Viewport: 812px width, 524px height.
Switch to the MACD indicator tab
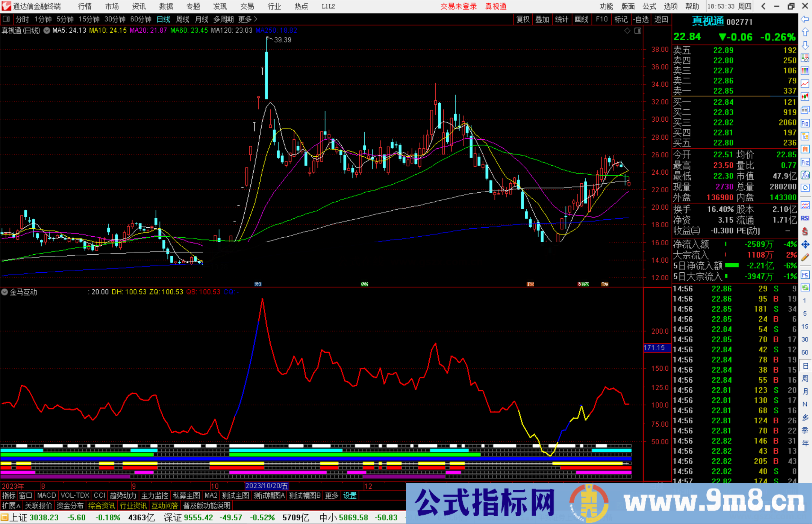[x=46, y=495]
